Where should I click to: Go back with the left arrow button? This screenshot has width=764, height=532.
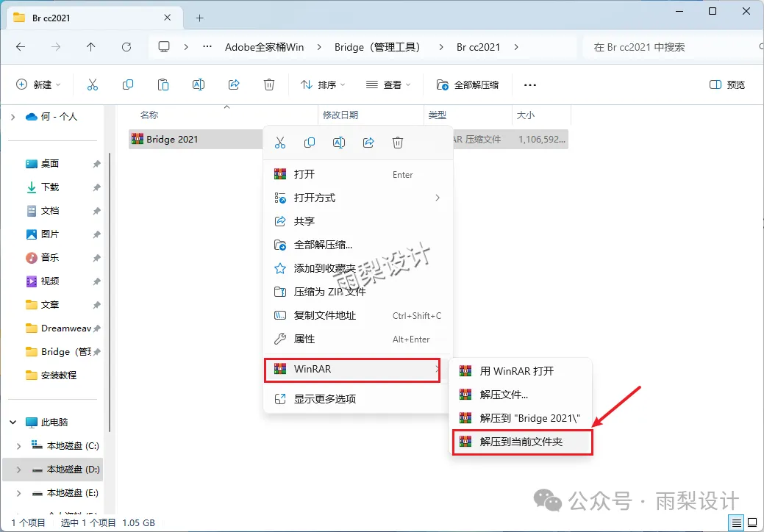(21, 47)
